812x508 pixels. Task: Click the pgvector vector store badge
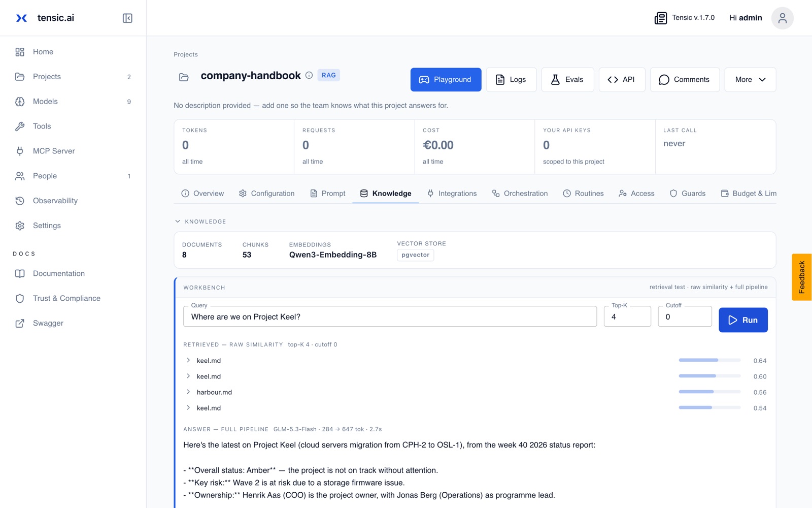[415, 255]
